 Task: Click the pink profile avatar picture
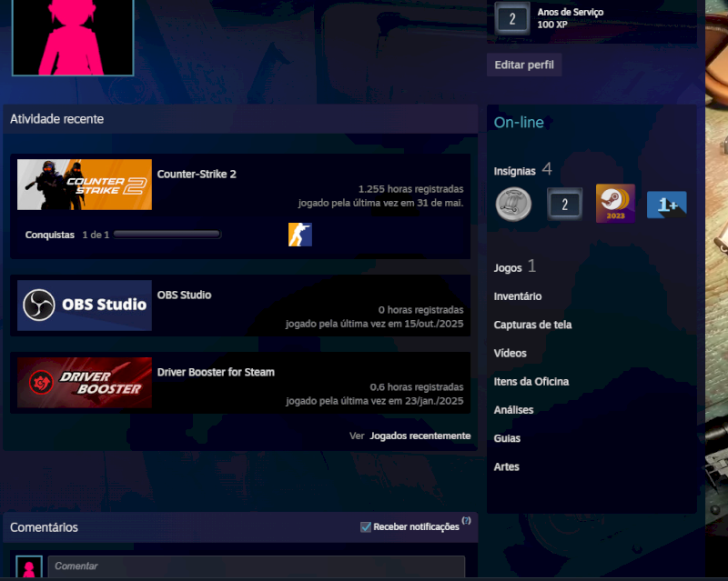click(73, 37)
